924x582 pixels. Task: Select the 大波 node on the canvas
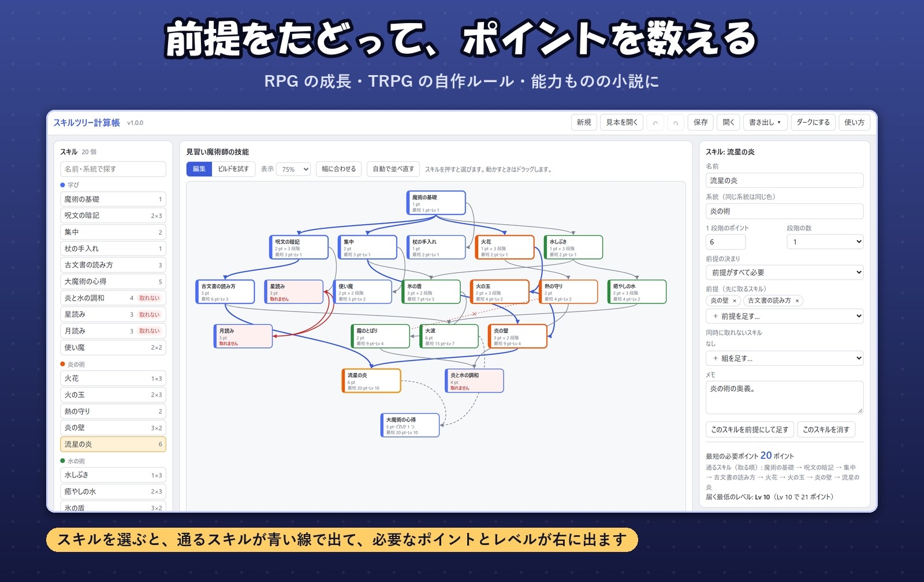(449, 336)
